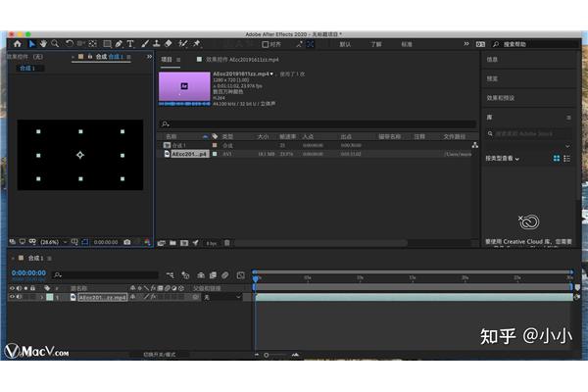Click the 信息 panel header
The width and height of the screenshot is (588, 392).
(x=492, y=59)
